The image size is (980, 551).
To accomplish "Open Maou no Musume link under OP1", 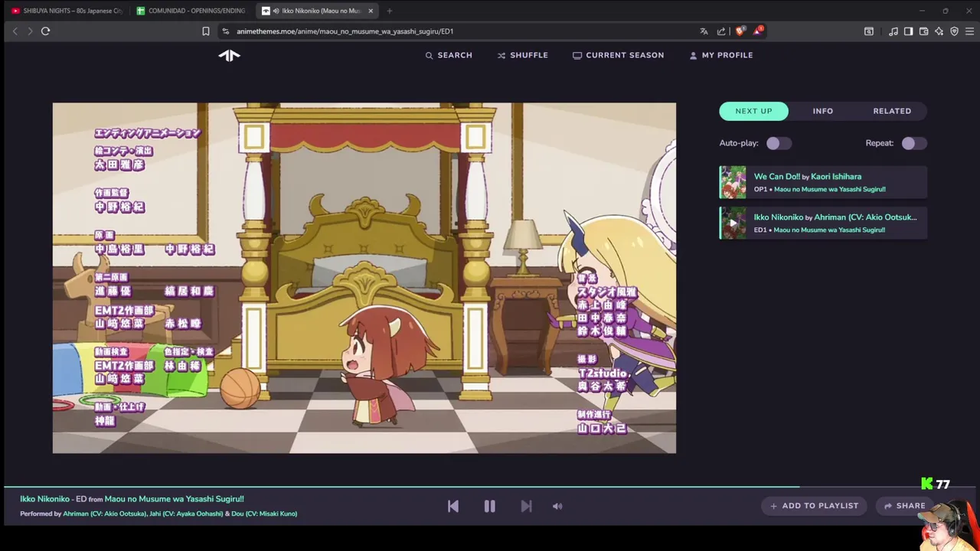I will [x=830, y=189].
